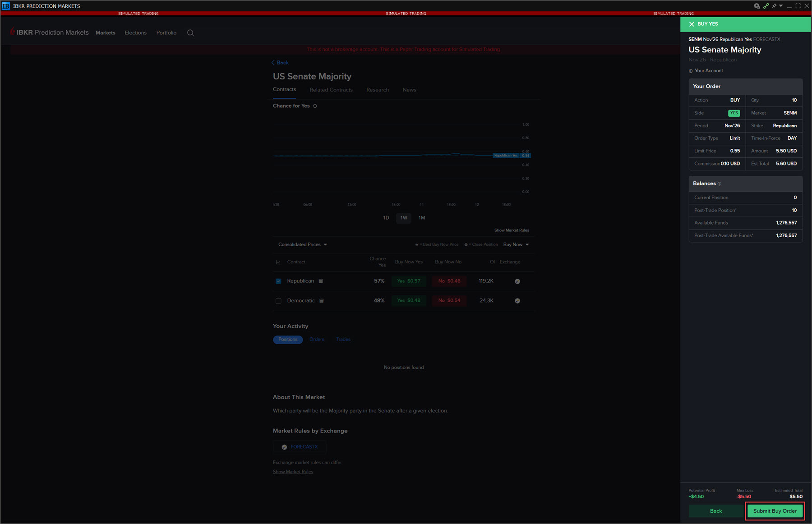Show the Positions activity tab
Viewport: 812px width, 524px height.
click(288, 340)
